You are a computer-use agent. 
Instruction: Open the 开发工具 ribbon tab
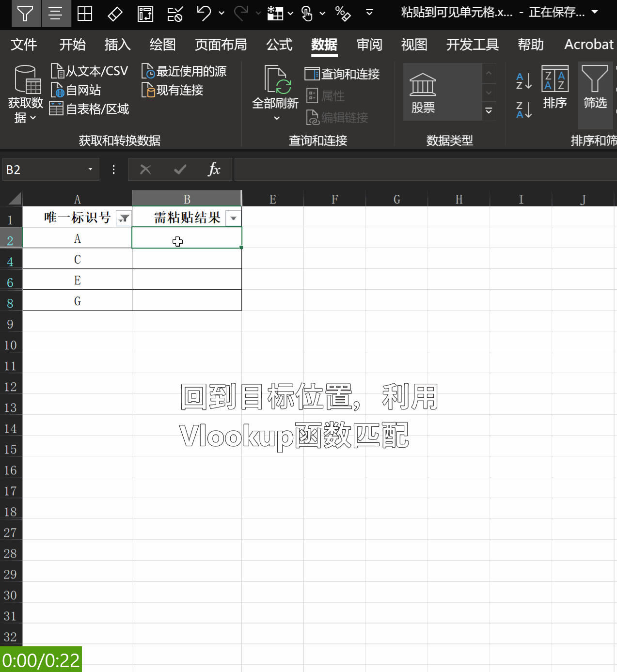click(x=472, y=45)
